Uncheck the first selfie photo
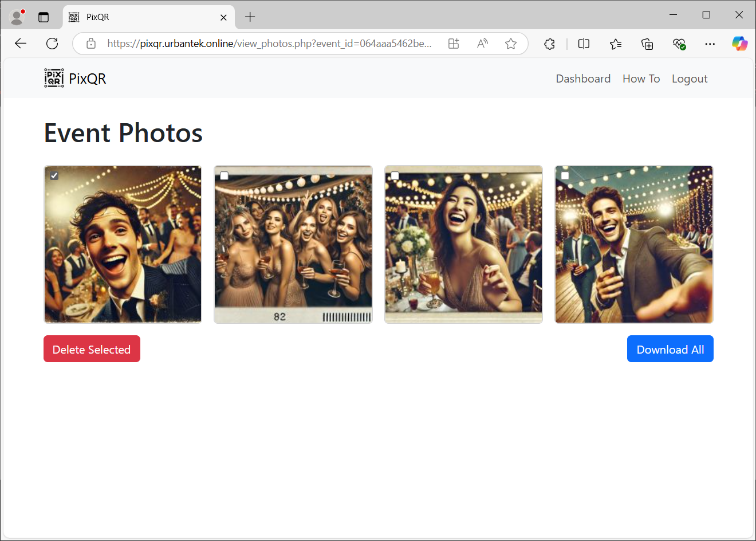Screen dimensions: 756x541 (x=54, y=175)
